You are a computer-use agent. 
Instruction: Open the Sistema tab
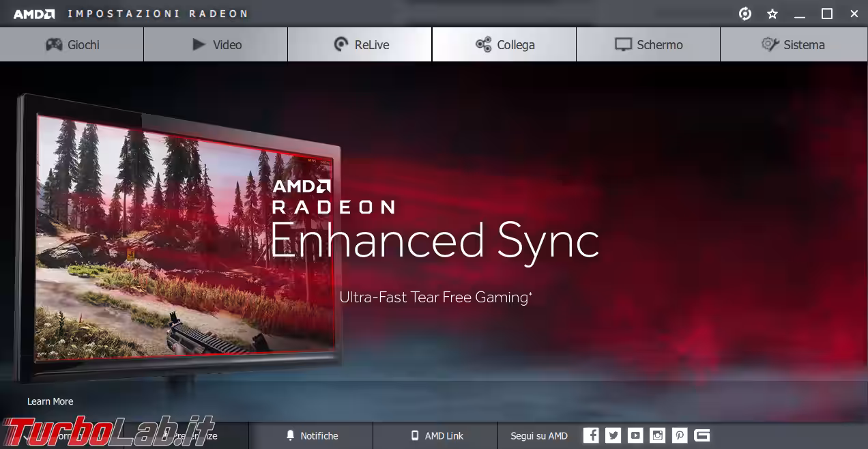pos(794,44)
